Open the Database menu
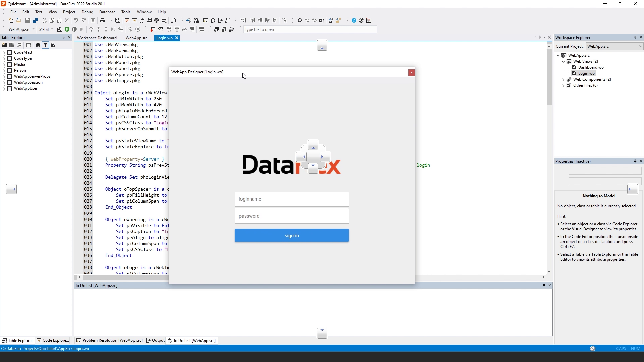 (107, 12)
